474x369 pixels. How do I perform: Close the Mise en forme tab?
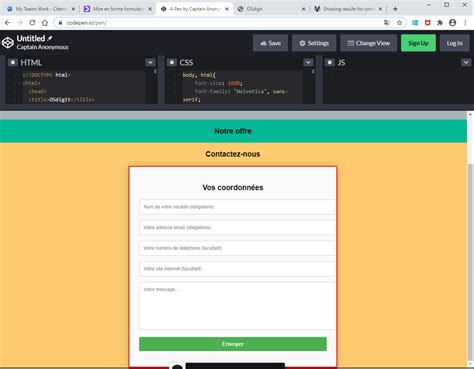tap(150, 9)
